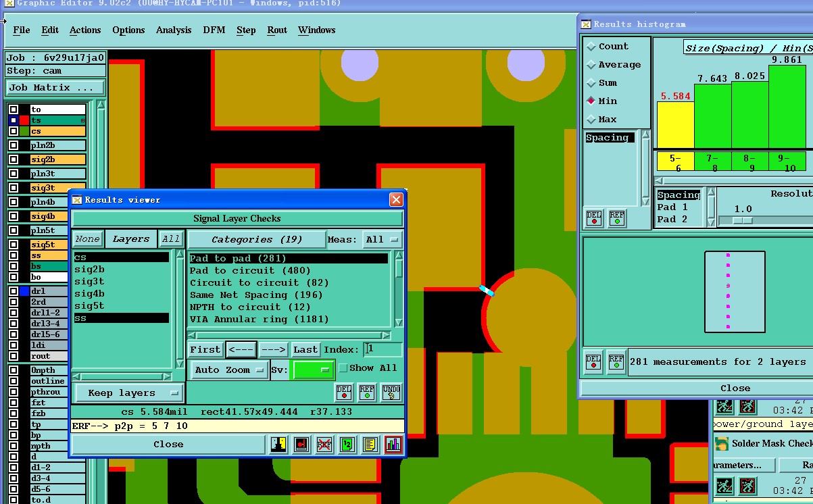Image resolution: width=813 pixels, height=504 pixels.
Task: Click the All layers button
Action: [171, 239]
